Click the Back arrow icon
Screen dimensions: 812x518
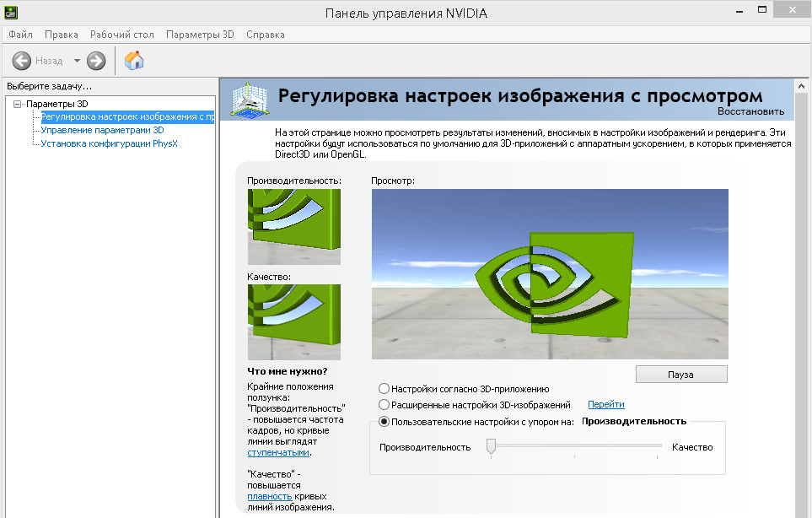[22, 61]
